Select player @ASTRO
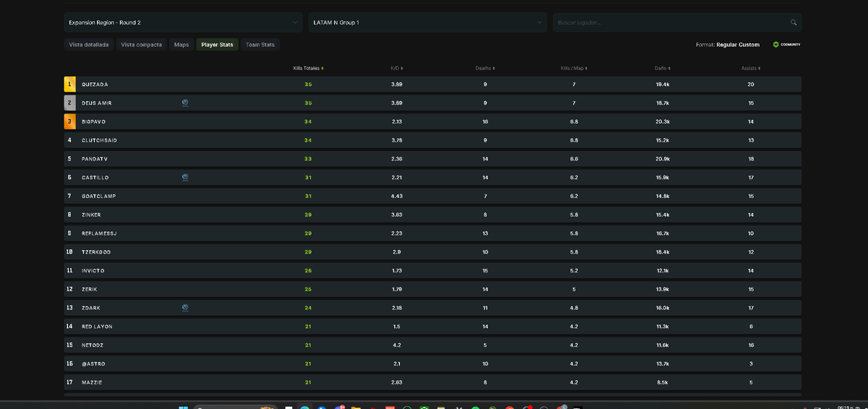Screen dimensions: 868x409 click(93, 363)
